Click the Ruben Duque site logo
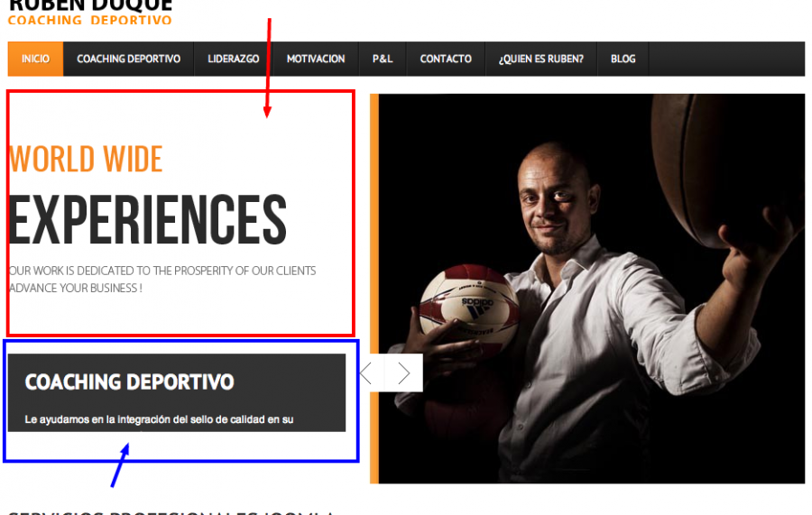The width and height of the screenshot is (812, 515). point(90,5)
